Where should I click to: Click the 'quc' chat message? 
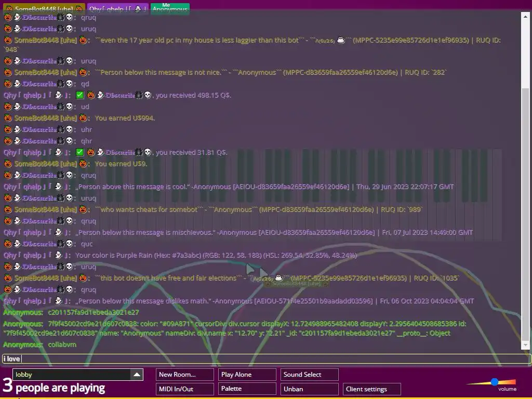click(87, 244)
